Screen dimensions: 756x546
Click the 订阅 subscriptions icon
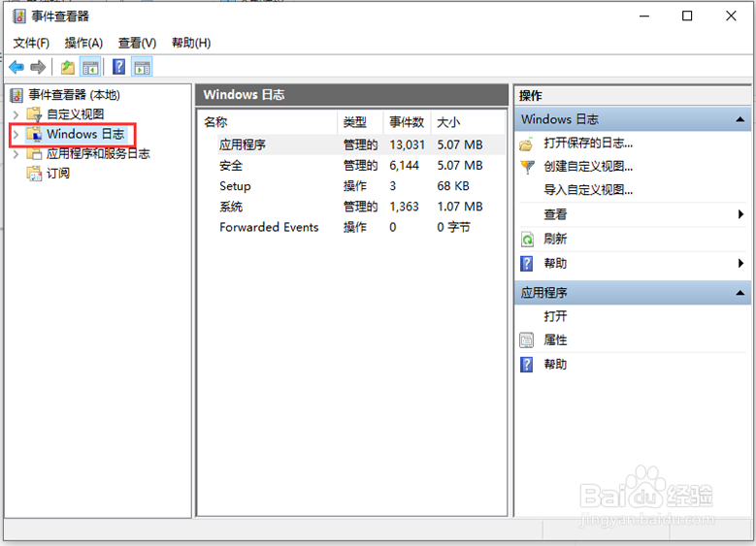click(x=34, y=174)
